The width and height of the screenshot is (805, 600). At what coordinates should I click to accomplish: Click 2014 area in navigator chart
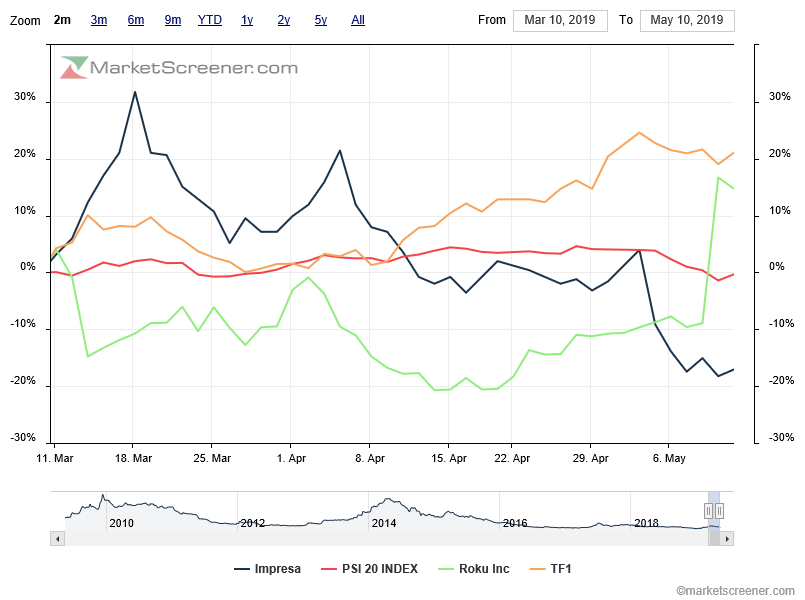pos(384,523)
